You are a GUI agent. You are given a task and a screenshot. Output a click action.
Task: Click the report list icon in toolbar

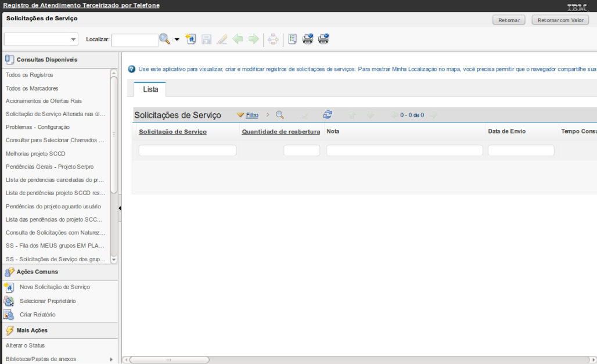coord(292,39)
